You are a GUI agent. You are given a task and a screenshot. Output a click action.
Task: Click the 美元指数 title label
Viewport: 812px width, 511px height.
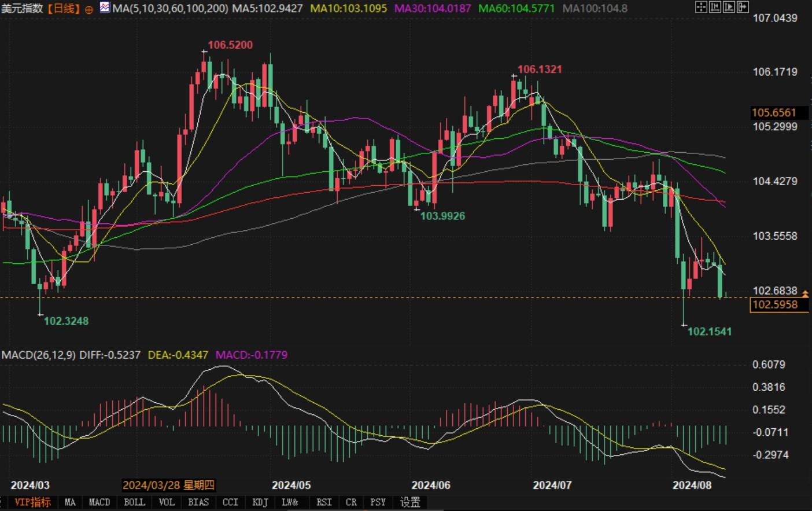pos(22,9)
